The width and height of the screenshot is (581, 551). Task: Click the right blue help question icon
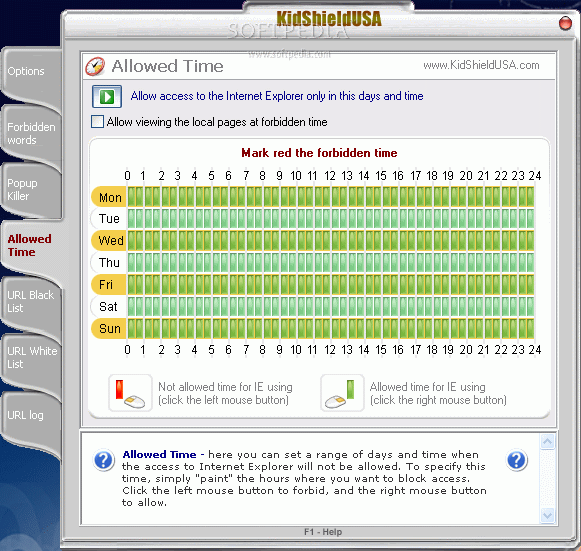(x=517, y=460)
